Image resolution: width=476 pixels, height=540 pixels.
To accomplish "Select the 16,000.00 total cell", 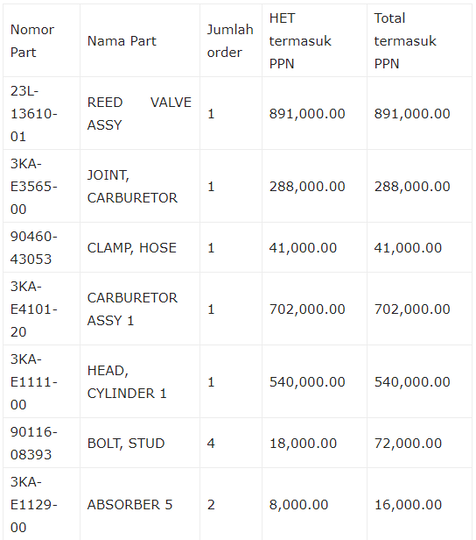I will 408,505.
